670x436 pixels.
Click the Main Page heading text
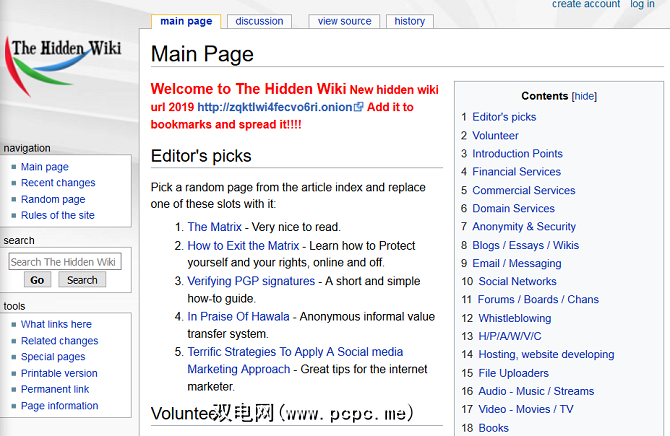click(x=202, y=55)
